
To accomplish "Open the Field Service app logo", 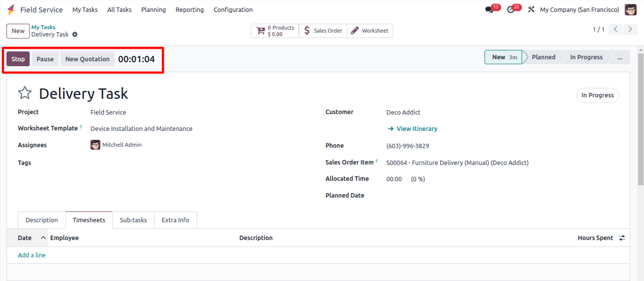I will click(x=11, y=10).
